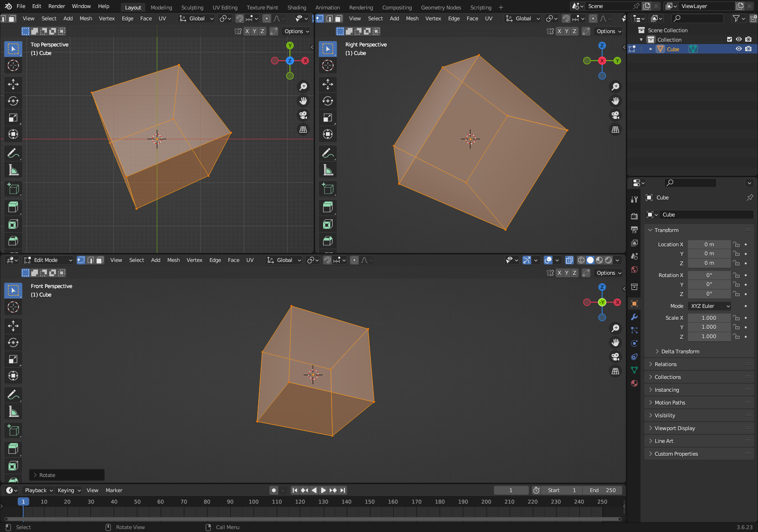758x532 pixels.
Task: Switch to the Sculpting workspace tab
Action: (192, 7)
